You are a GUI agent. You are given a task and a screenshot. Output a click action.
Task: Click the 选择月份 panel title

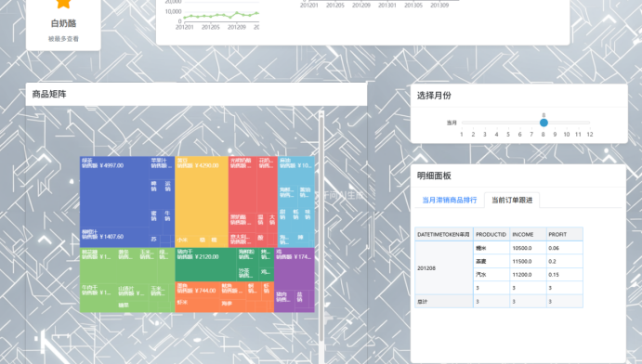(434, 96)
